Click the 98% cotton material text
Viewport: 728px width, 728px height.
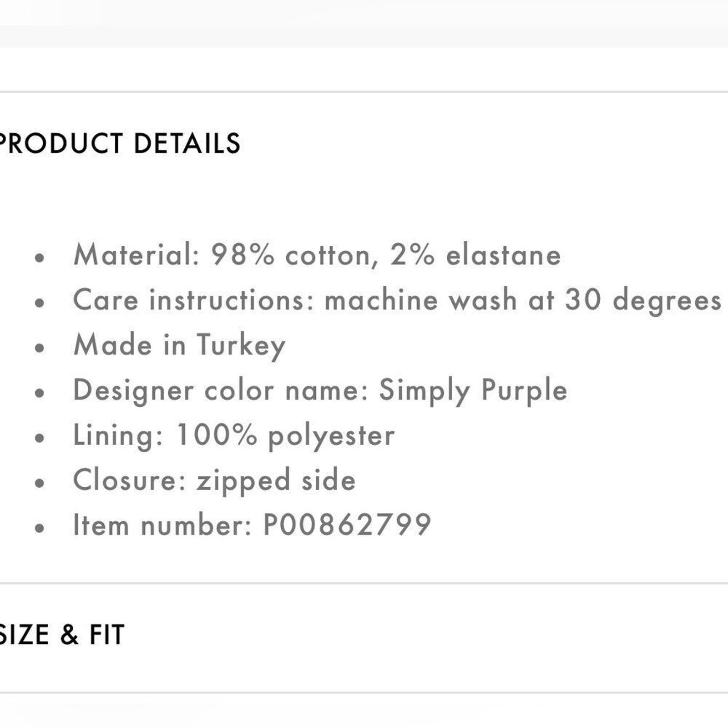[291, 255]
